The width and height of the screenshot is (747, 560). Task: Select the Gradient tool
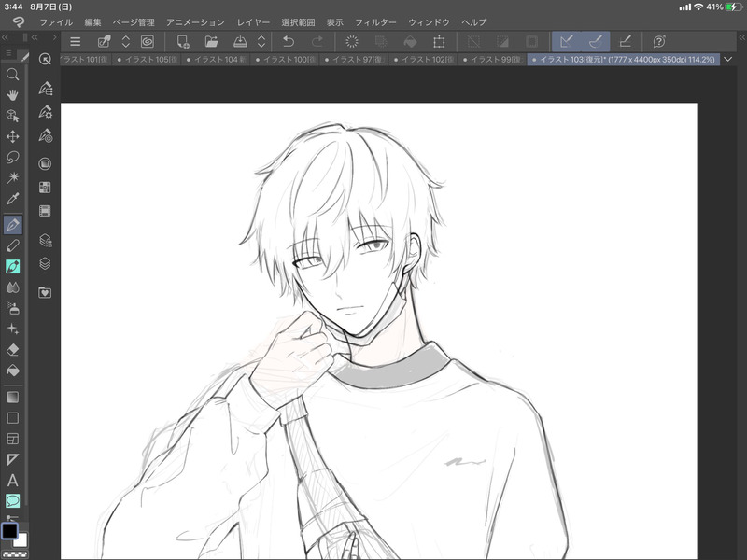(13, 398)
